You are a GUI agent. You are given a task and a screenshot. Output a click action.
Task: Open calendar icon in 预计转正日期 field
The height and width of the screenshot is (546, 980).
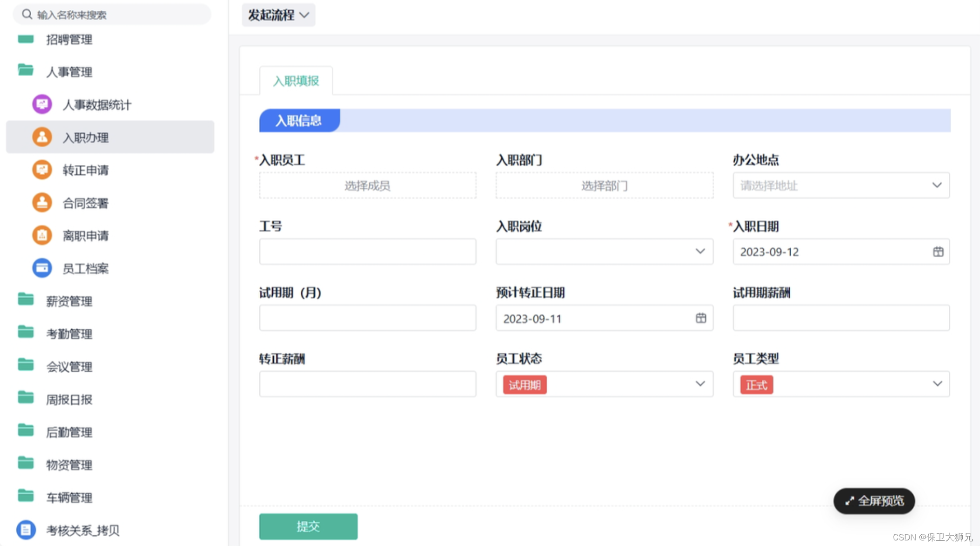[x=701, y=318]
